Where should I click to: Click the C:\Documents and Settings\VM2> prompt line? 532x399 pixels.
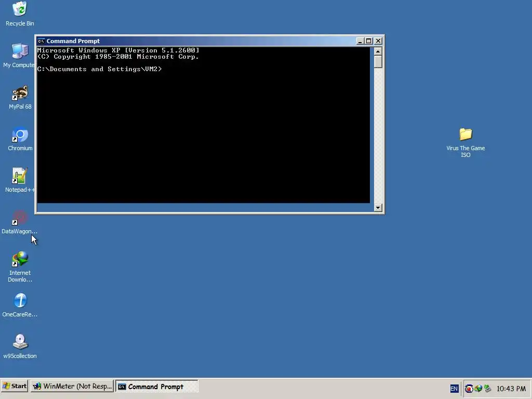(99, 69)
